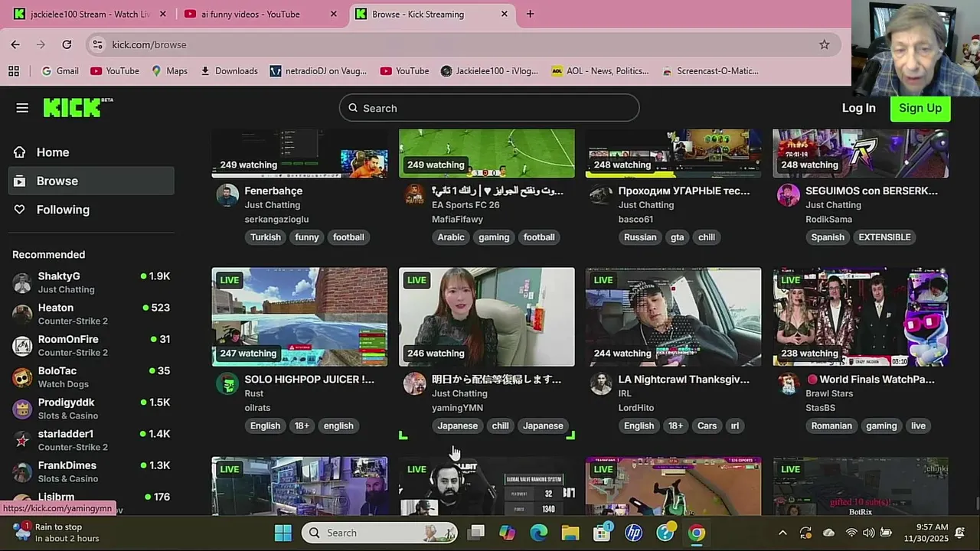
Task: Close the ai funny videos YouTube tab
Action: (333, 14)
